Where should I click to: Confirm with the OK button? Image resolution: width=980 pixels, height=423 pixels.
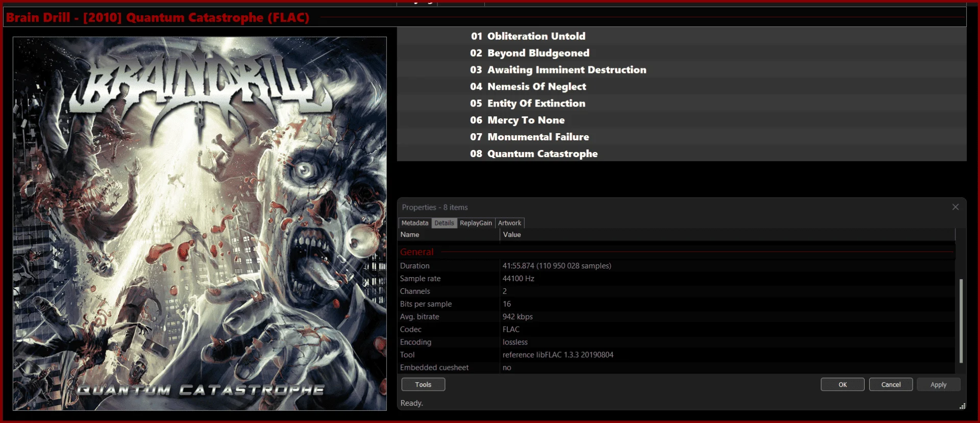(843, 384)
